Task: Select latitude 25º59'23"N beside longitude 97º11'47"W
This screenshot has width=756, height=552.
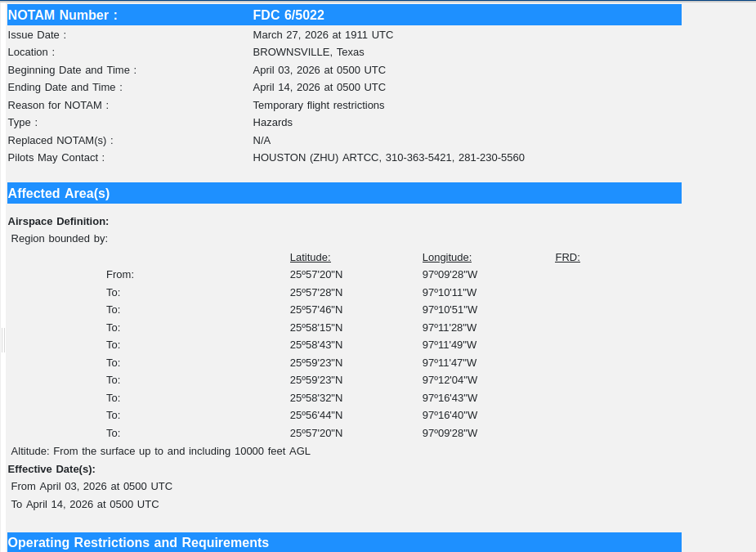Action: click(x=316, y=363)
